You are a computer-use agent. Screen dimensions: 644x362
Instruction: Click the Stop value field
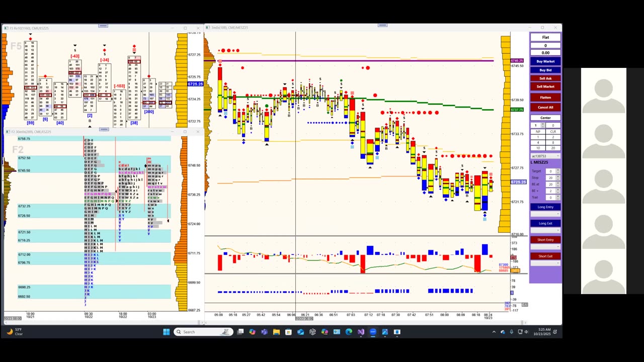(x=550, y=177)
